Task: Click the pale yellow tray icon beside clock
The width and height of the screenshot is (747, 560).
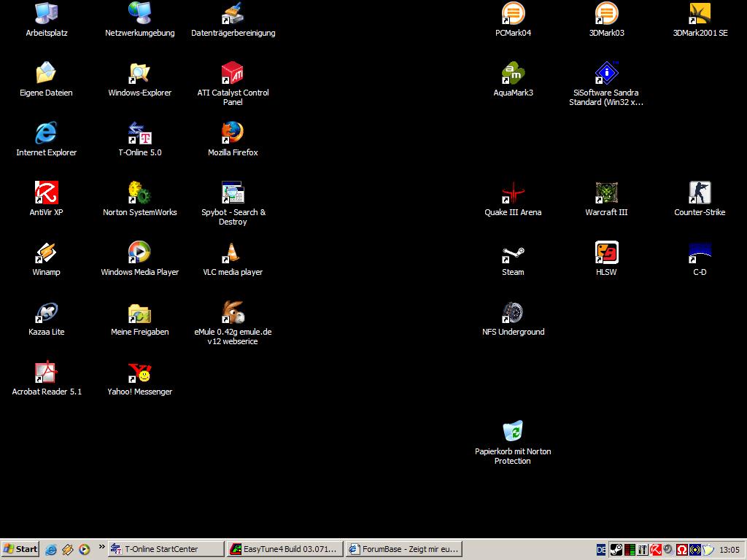Action: pos(708,550)
